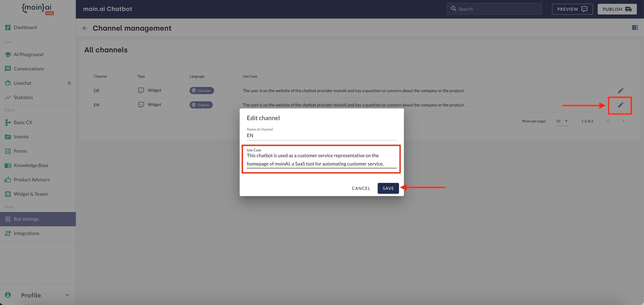Open the Livechat section
Screen dimensions: 644x305
[x=38, y=83]
